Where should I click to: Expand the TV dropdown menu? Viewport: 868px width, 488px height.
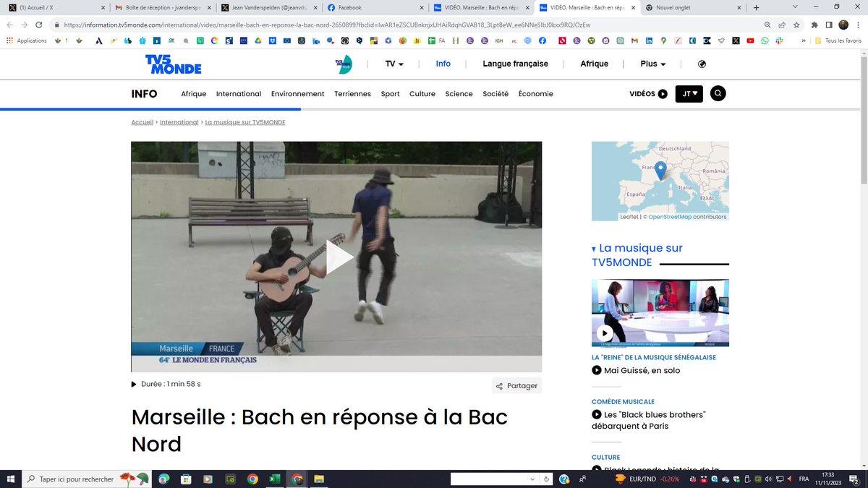[x=394, y=64]
